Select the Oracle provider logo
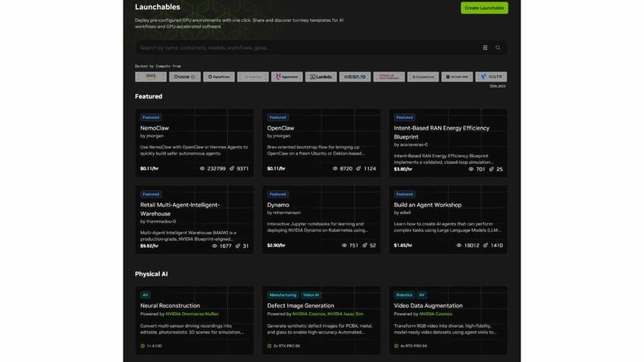 389,76
